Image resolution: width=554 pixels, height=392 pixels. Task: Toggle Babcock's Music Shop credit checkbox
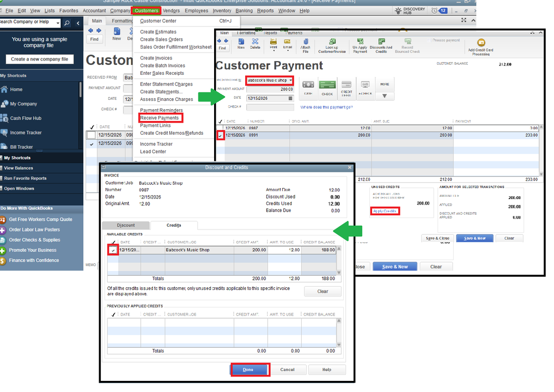tap(113, 250)
